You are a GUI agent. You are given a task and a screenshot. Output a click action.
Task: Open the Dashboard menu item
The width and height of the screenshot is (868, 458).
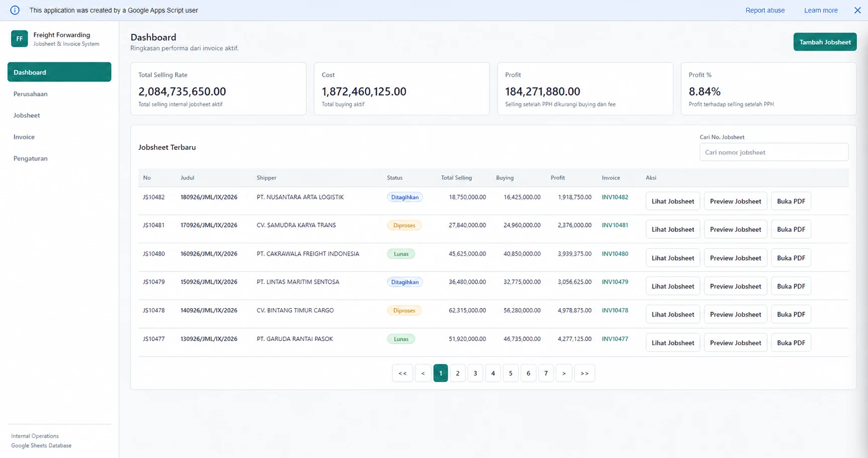(x=59, y=72)
